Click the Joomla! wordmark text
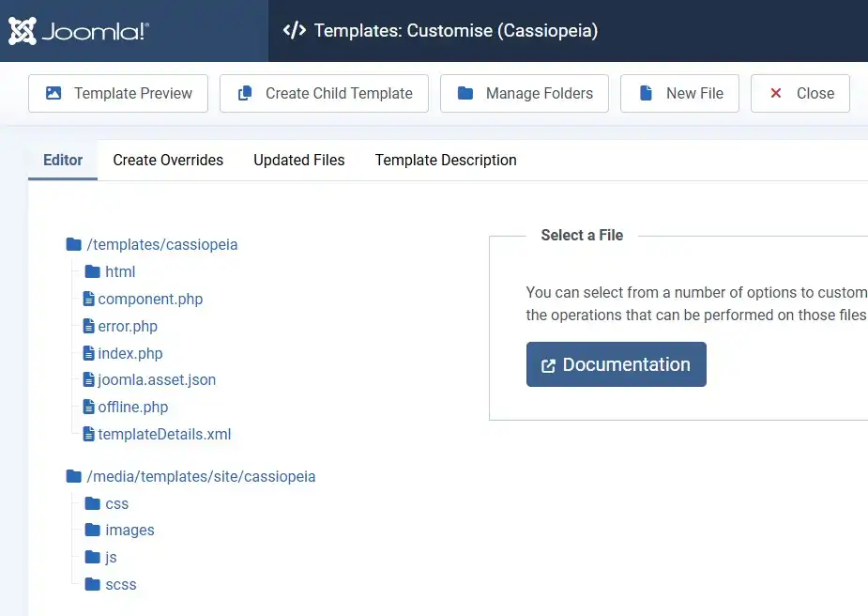Screen dimensions: 868x616 [x=95, y=32]
